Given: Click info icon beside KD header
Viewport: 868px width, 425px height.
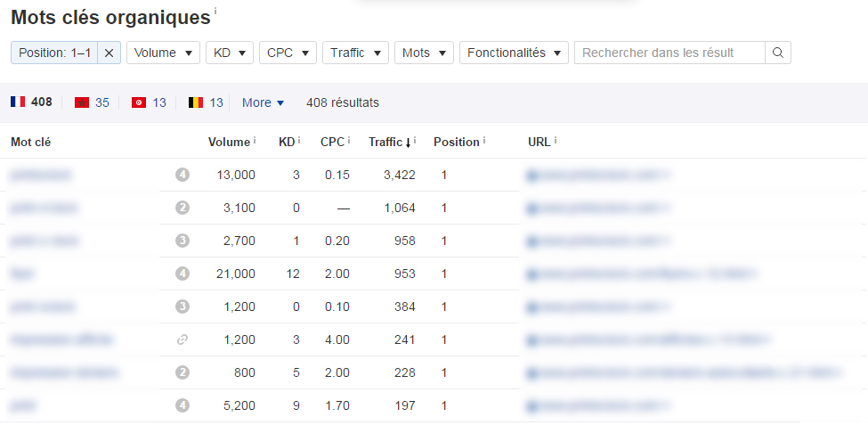Looking at the screenshot, I should click(x=299, y=140).
